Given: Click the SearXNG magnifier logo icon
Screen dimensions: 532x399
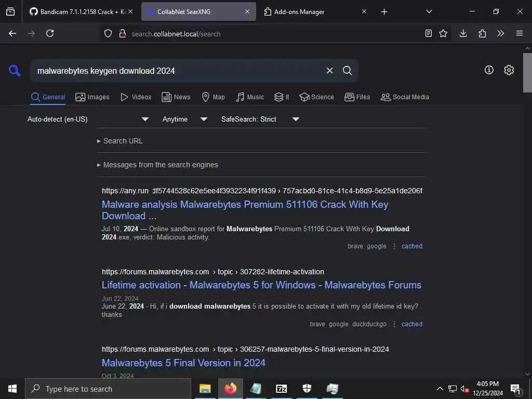Looking at the screenshot, I should (x=15, y=71).
